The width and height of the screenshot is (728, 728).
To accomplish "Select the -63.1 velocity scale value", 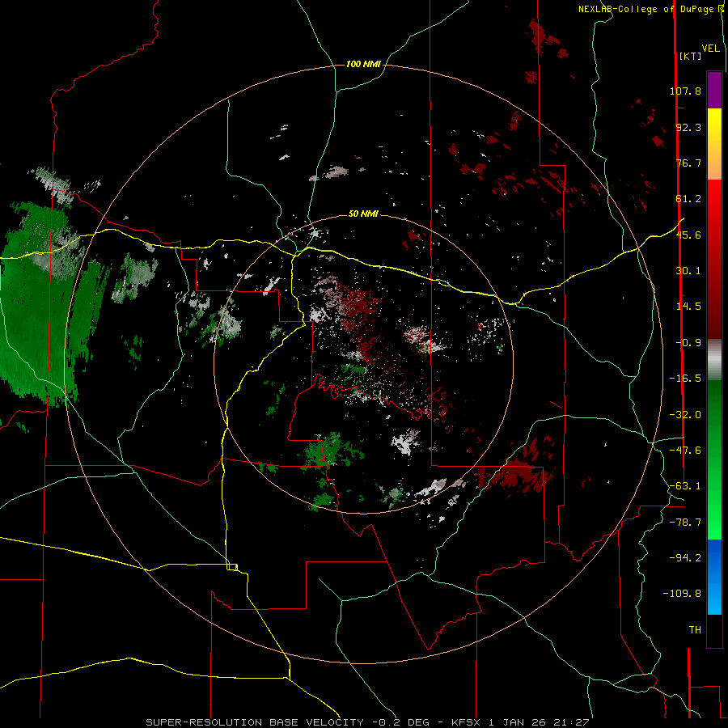I will coord(685,486).
